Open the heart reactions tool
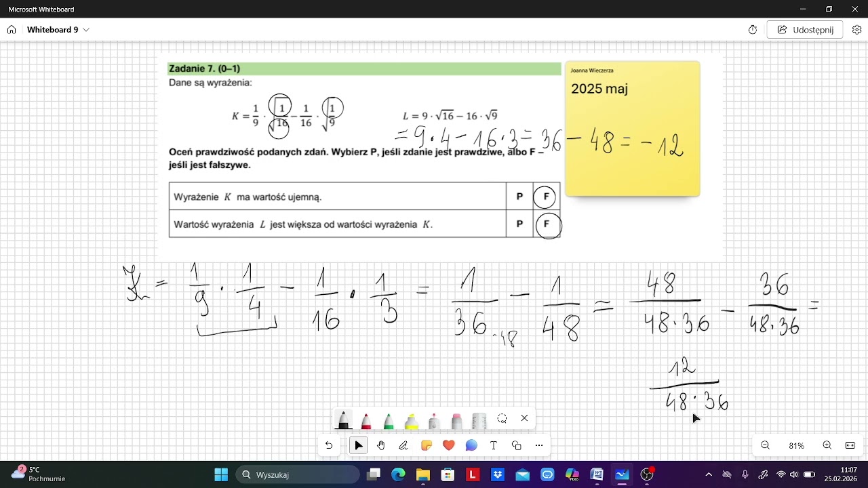The image size is (868, 488). pyautogui.click(x=448, y=445)
